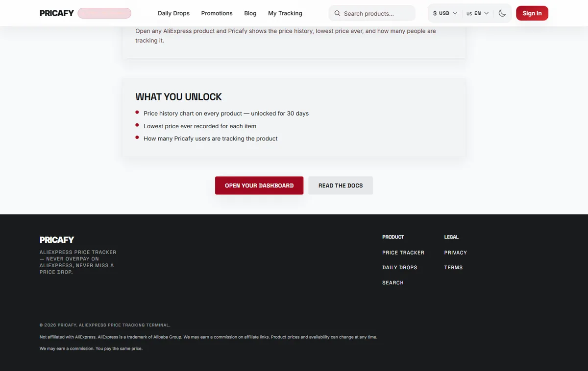Open the EN language dropdown
The height and width of the screenshot is (371, 588).
(x=478, y=13)
